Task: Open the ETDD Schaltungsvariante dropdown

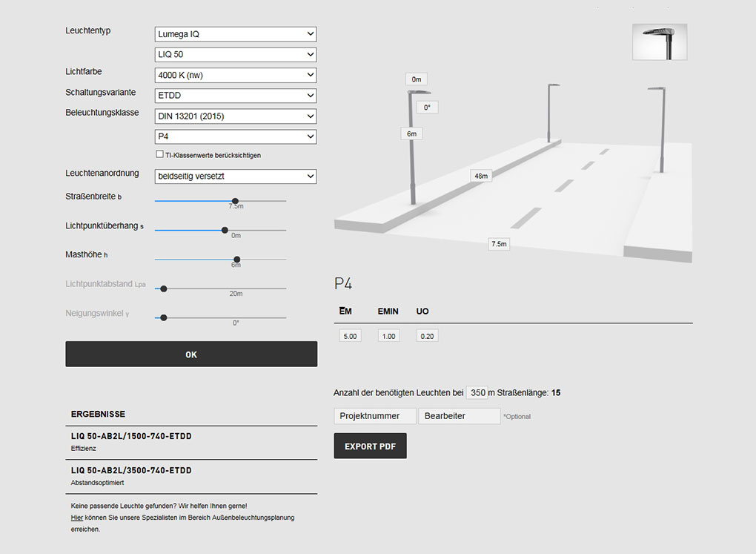Action: pyautogui.click(x=236, y=96)
